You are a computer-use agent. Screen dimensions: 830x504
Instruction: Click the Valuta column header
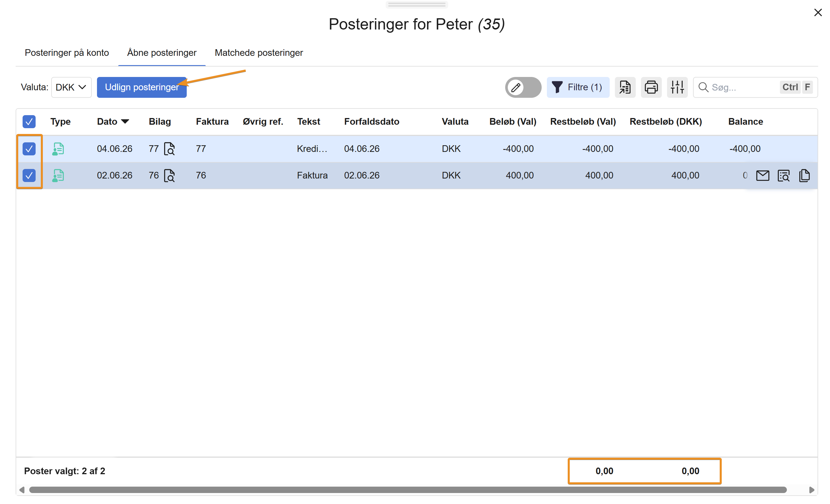pyautogui.click(x=455, y=122)
